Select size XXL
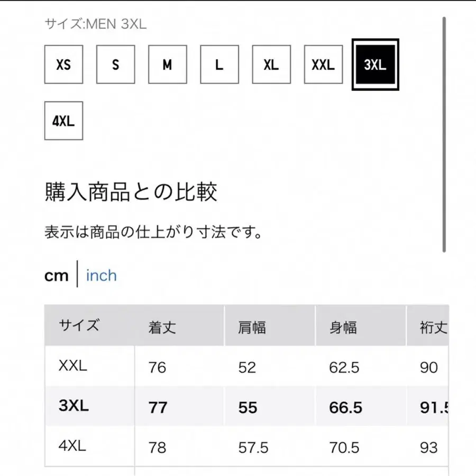The width and height of the screenshot is (476, 476). (x=323, y=65)
